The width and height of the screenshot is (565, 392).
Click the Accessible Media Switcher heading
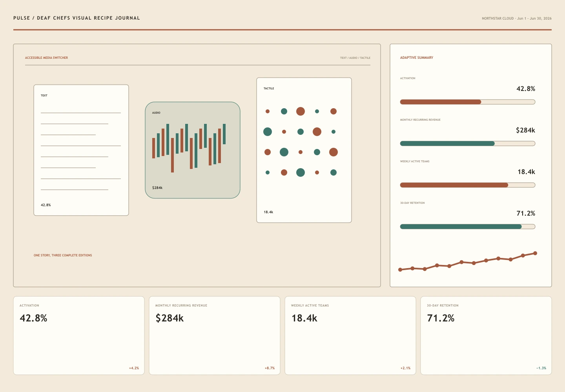coord(46,58)
